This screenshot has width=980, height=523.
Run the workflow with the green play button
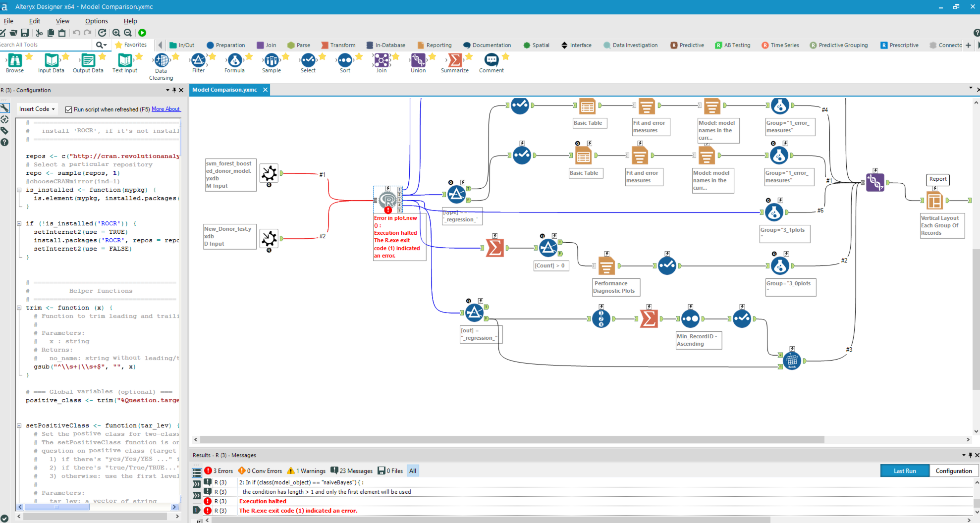pyautogui.click(x=142, y=33)
